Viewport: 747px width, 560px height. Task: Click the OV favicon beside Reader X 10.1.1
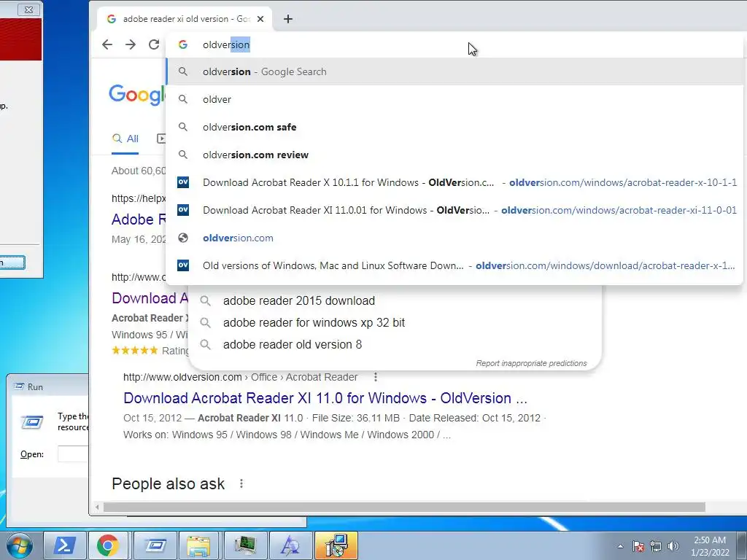click(183, 182)
